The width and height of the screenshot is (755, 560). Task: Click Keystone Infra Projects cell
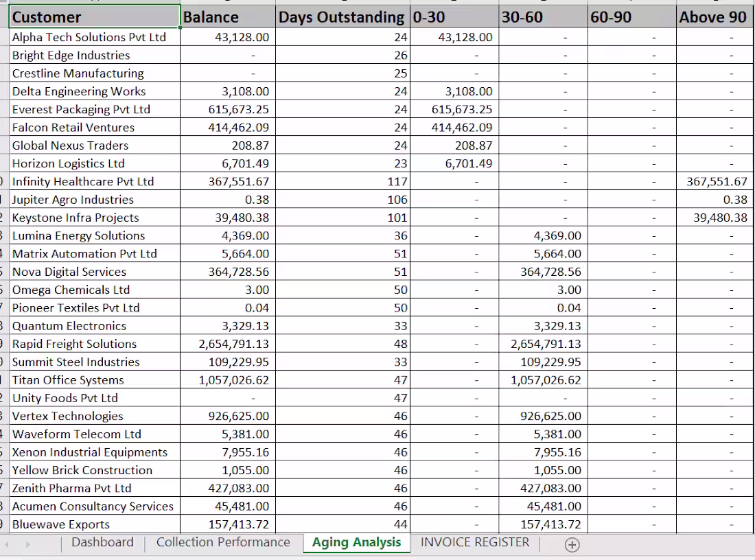point(95,218)
